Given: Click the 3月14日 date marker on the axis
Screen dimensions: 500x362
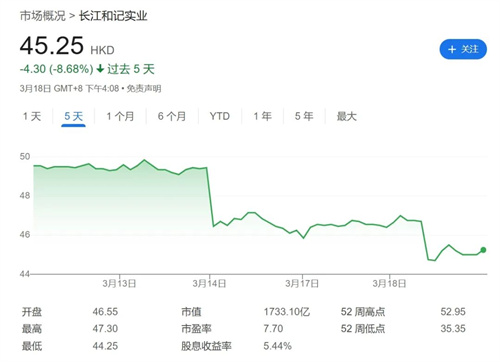Looking at the screenshot, I should click(209, 283).
